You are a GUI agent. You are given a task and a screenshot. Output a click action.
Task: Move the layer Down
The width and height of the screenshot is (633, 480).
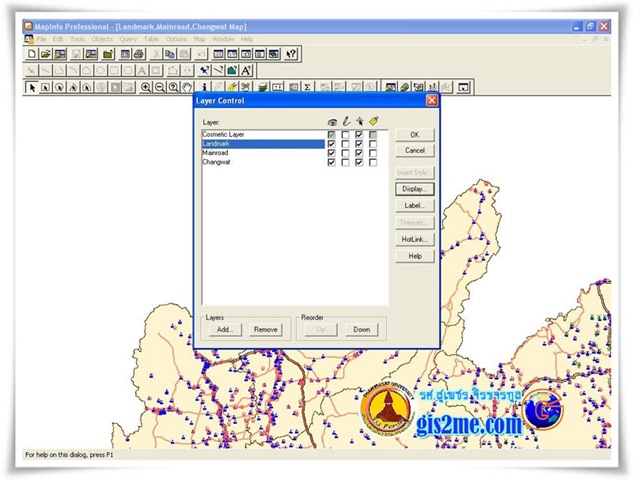point(362,329)
